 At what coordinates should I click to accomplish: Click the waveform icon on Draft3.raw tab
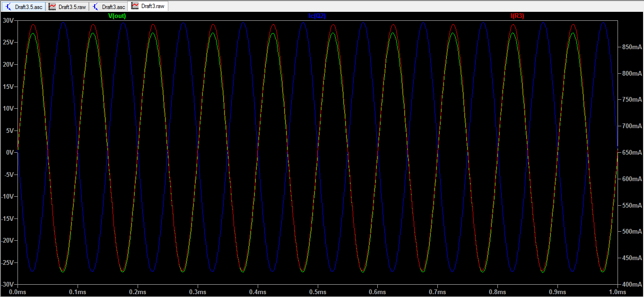(135, 6)
